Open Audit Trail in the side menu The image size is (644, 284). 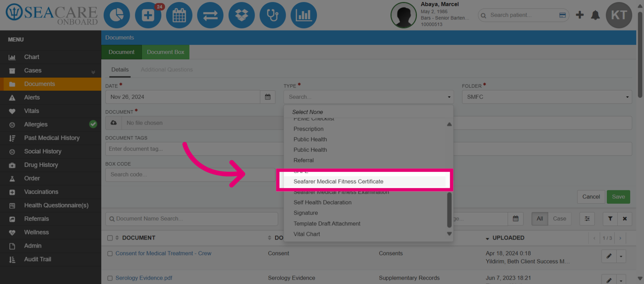[x=51, y=259]
